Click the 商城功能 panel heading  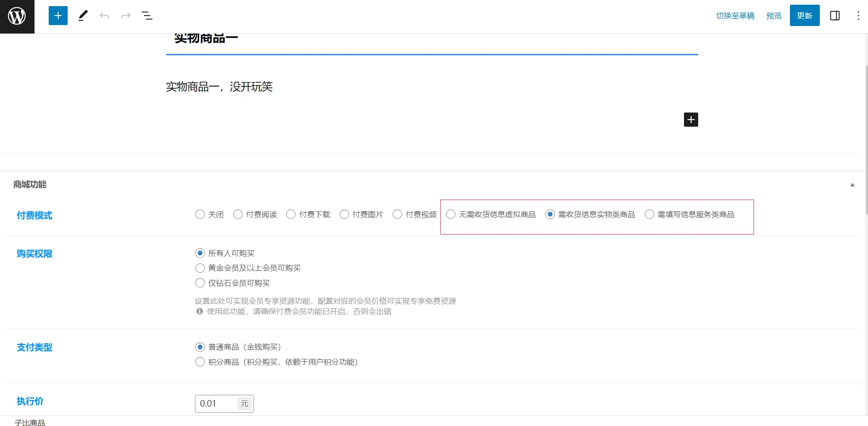pos(30,185)
